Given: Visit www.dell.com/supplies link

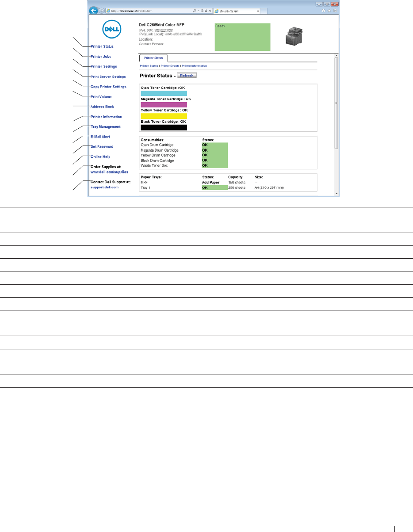Looking at the screenshot, I should pyautogui.click(x=109, y=172).
